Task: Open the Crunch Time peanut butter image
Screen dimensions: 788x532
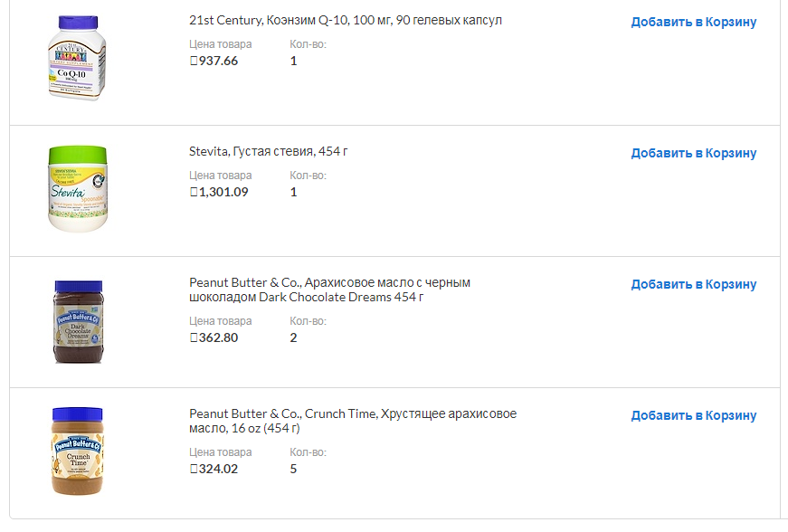Action: coord(77,451)
